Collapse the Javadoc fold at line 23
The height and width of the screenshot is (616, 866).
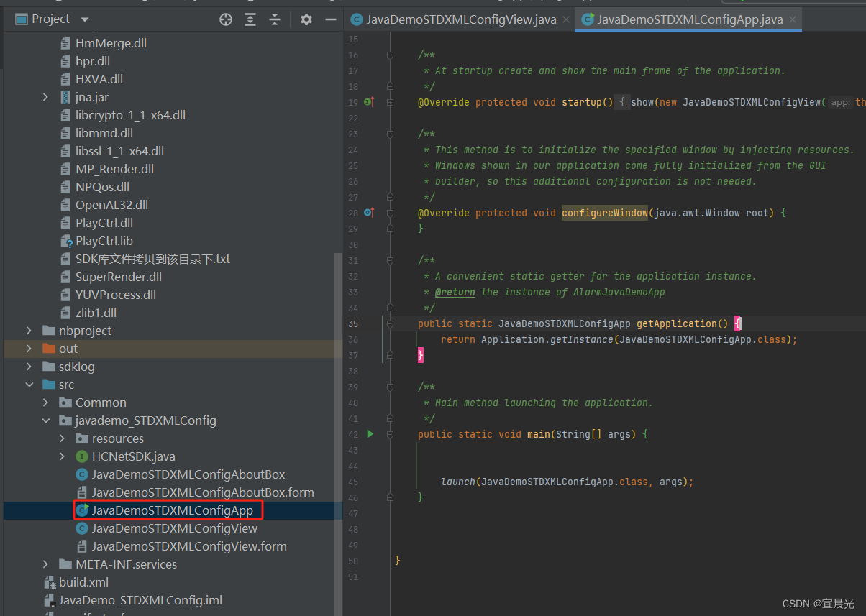pyautogui.click(x=390, y=134)
